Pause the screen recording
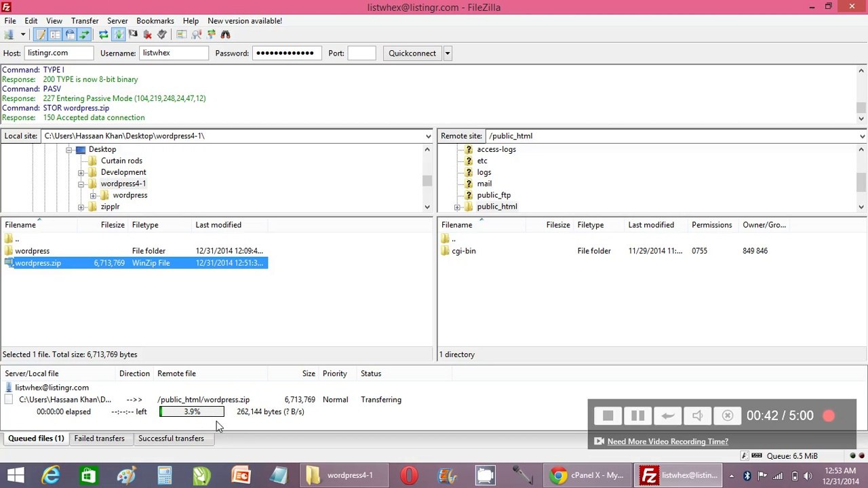Screen dimensions: 868x488 (637, 415)
